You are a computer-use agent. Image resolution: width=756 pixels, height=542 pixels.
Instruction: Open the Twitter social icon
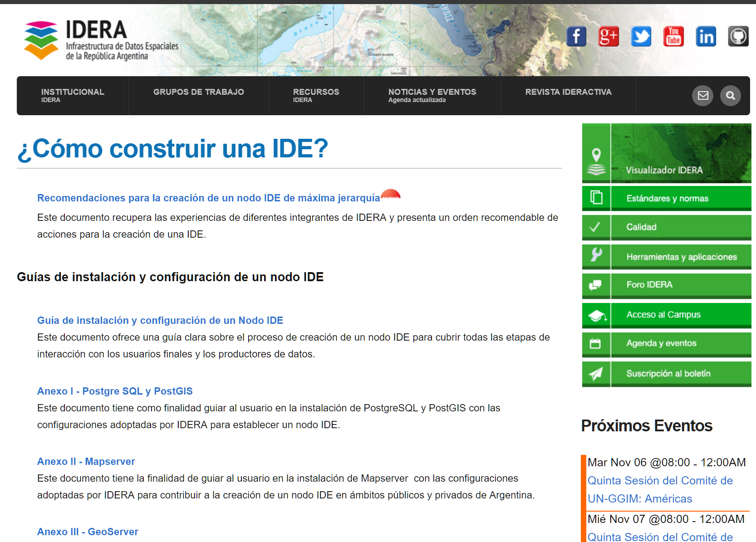pos(641,36)
